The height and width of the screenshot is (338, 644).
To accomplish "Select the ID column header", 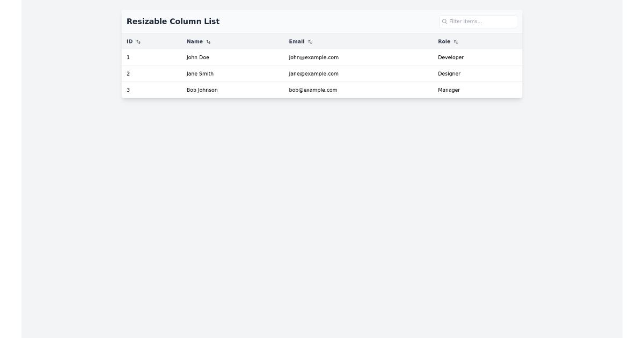I will [x=129, y=41].
